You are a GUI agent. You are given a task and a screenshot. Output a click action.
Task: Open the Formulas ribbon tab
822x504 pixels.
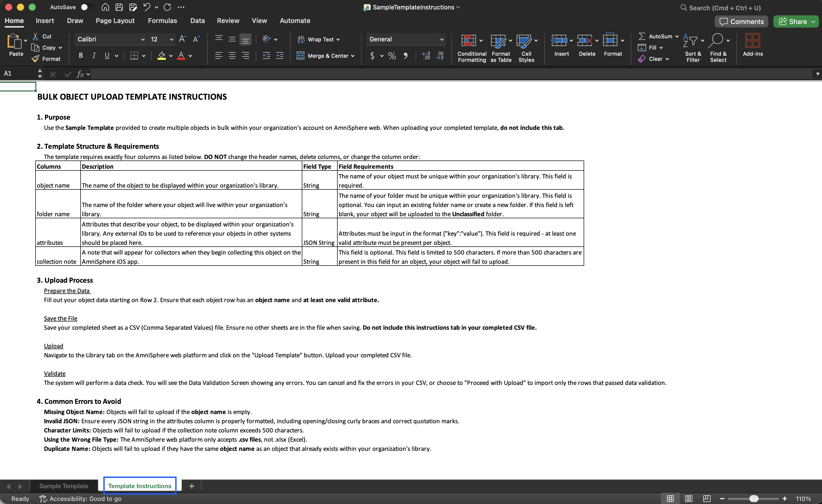[162, 21]
